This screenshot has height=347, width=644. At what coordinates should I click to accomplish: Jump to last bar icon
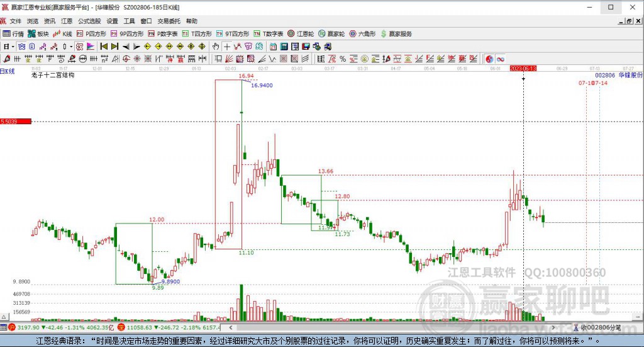click(114, 47)
